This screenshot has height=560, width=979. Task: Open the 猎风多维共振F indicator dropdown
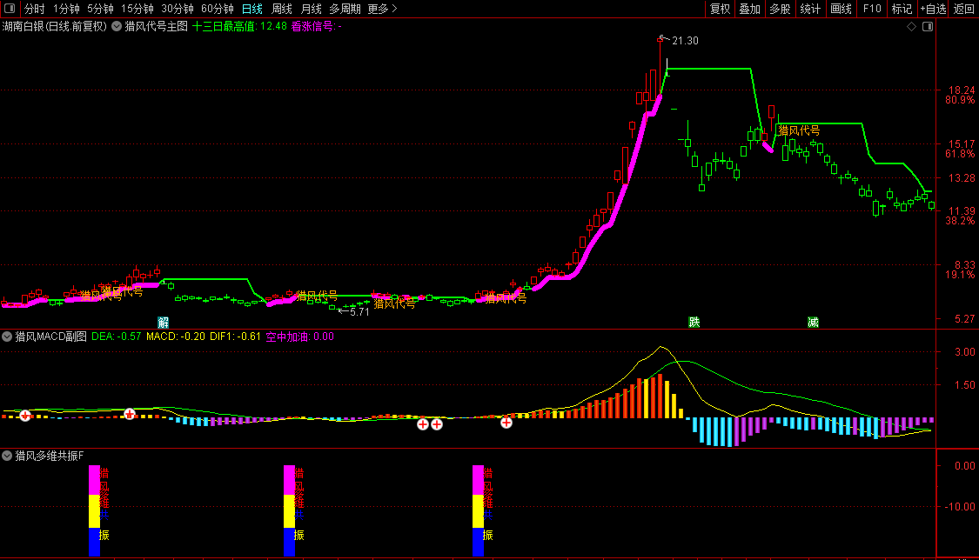click(7, 456)
